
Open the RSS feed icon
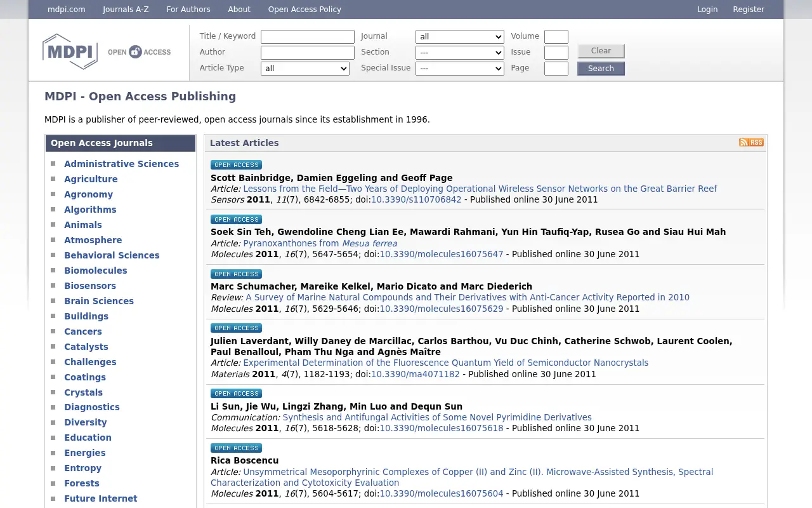click(751, 142)
